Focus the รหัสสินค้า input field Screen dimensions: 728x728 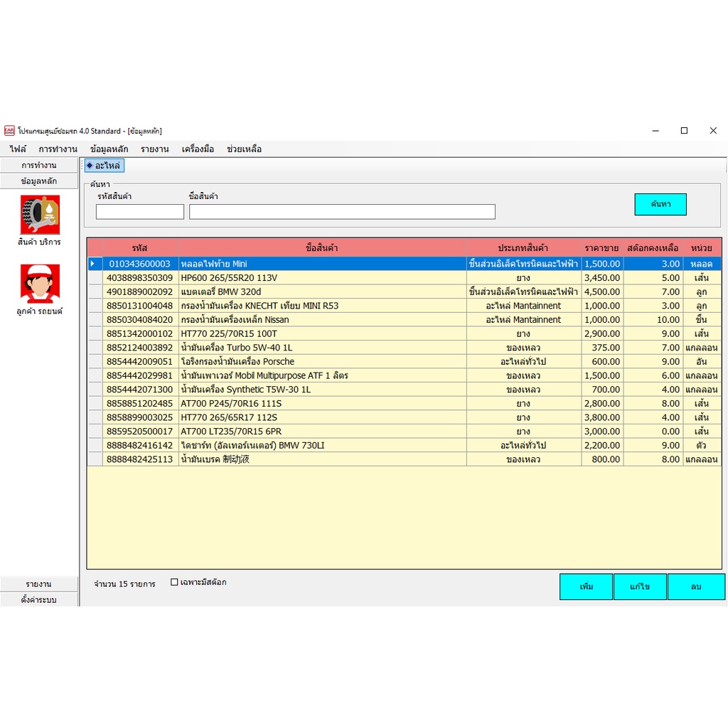pos(140,212)
